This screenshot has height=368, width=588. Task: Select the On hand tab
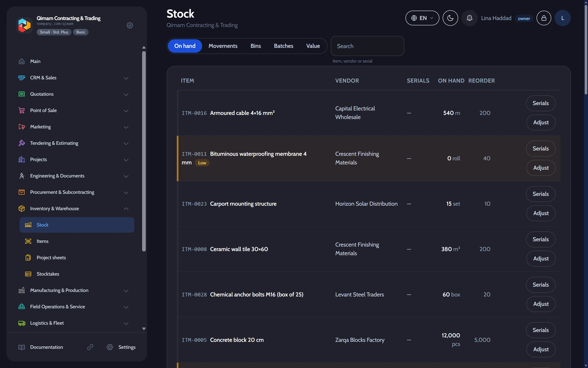(185, 46)
